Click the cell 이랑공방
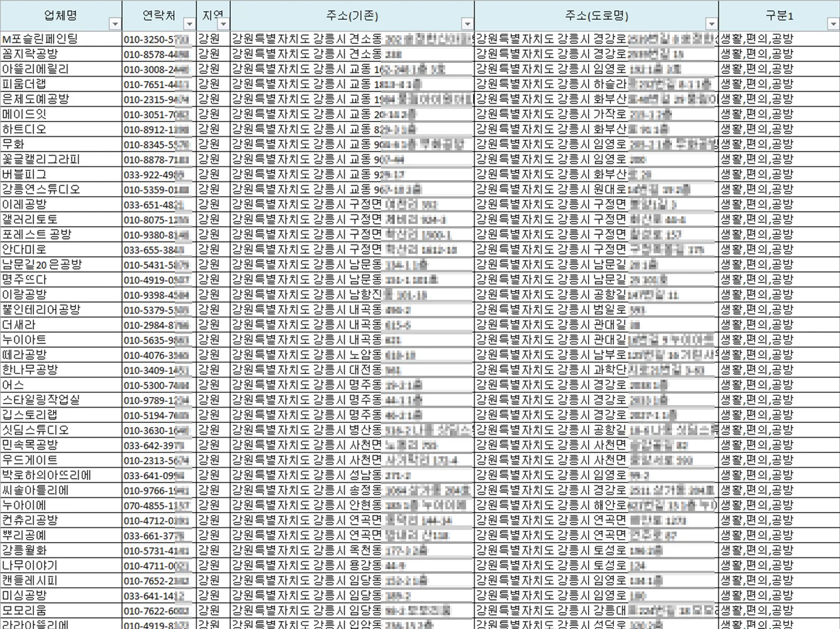840x629 pixels. (x=61, y=294)
